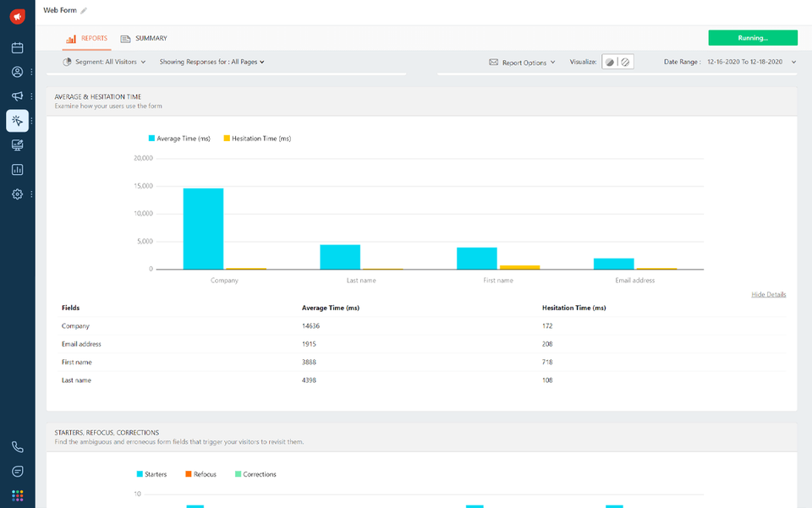812x508 pixels.
Task: Toggle Refocus legend series
Action: pos(200,474)
